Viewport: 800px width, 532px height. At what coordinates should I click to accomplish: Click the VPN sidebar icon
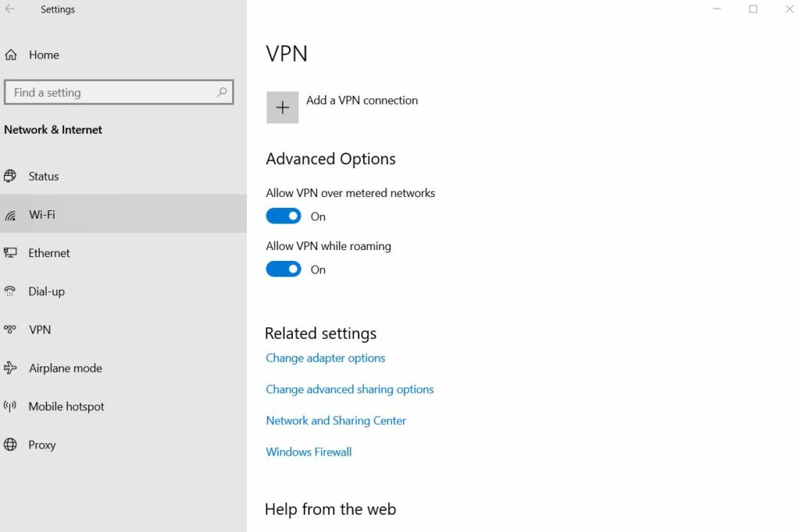(10, 330)
